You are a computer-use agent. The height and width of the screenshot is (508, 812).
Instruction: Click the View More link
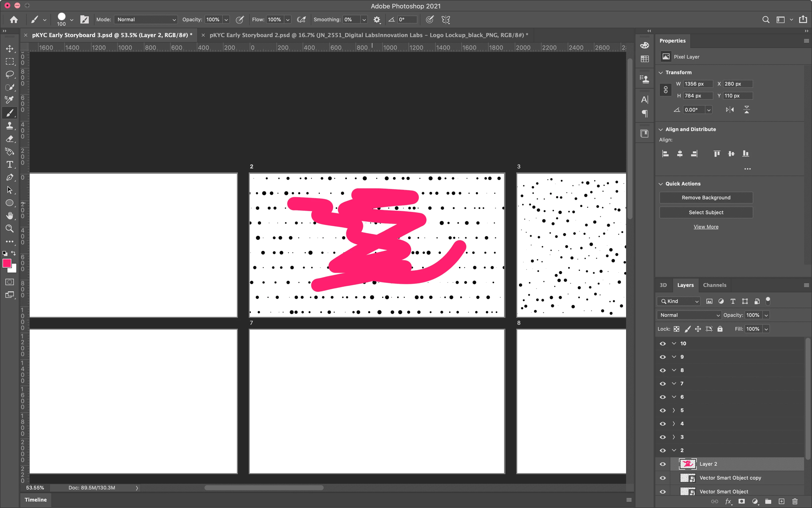pyautogui.click(x=706, y=227)
